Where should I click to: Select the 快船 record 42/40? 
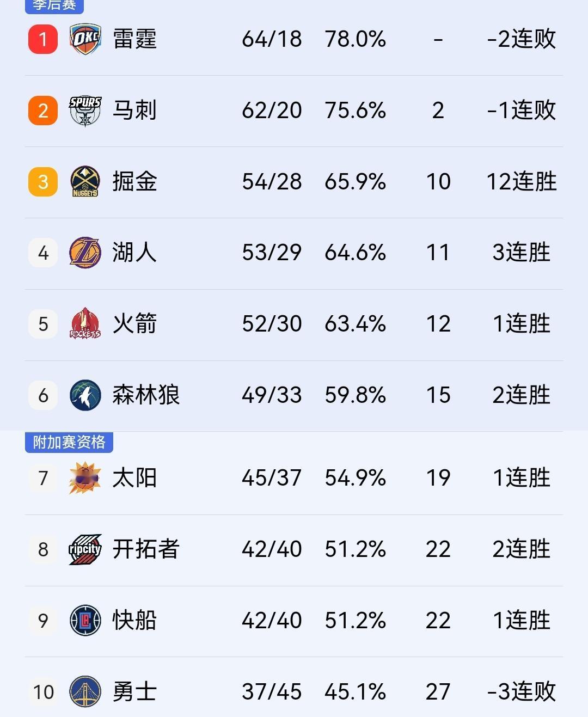click(272, 620)
